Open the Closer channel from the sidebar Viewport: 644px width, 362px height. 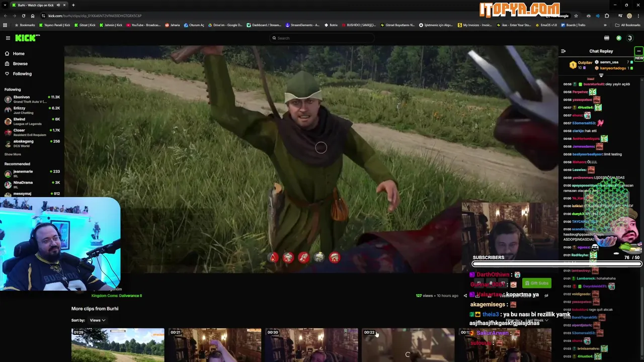32,132
